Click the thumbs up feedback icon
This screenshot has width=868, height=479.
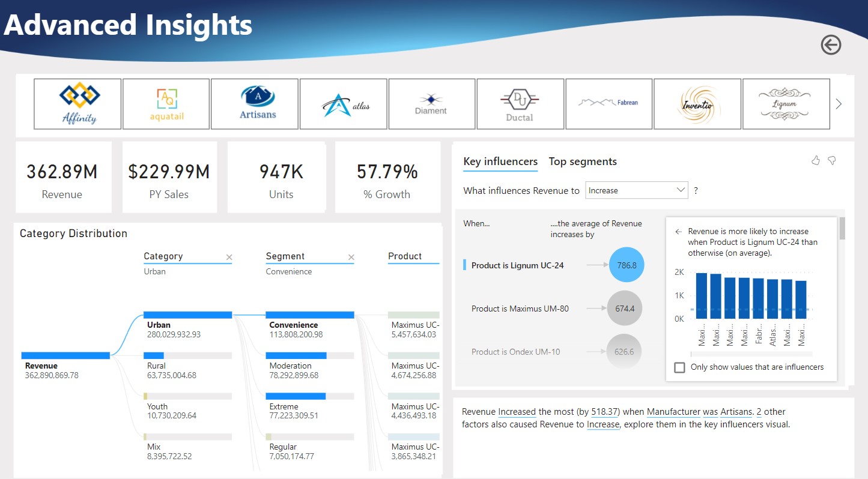tap(816, 160)
